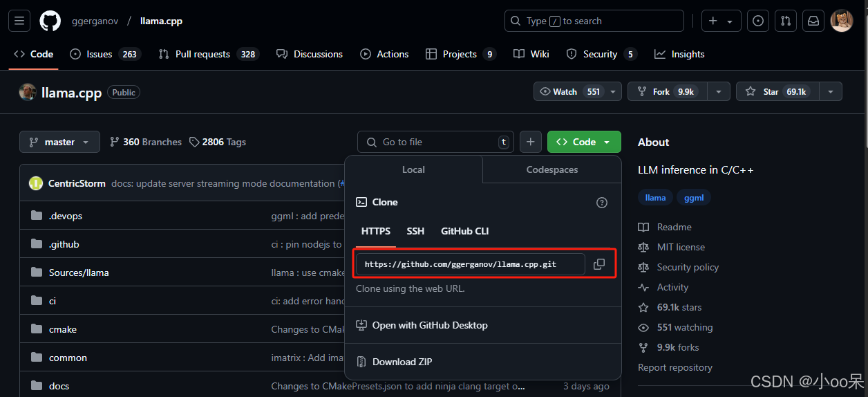Image resolution: width=868 pixels, height=397 pixels.
Task: View the 2806 Tags link
Action: tap(218, 142)
